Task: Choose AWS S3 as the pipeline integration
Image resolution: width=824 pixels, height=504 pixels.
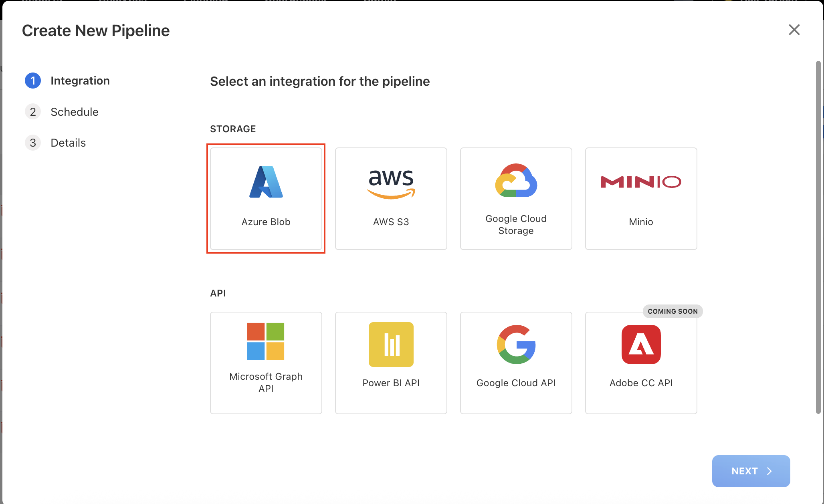Action: point(391,198)
